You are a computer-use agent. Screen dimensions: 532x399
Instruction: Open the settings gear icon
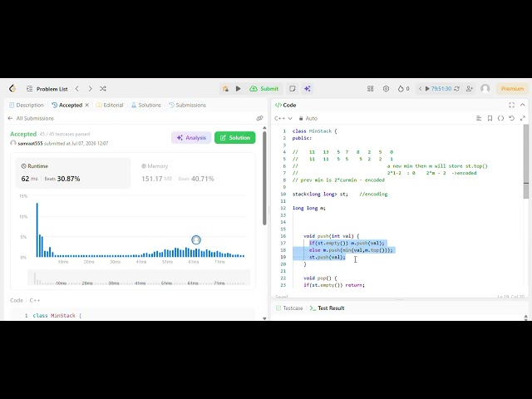(386, 89)
